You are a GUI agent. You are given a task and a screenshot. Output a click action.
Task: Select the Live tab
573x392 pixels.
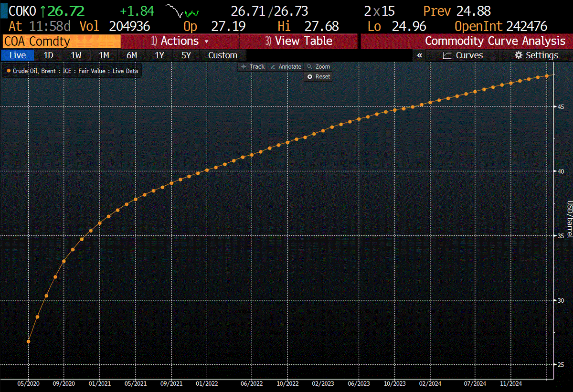click(18, 55)
